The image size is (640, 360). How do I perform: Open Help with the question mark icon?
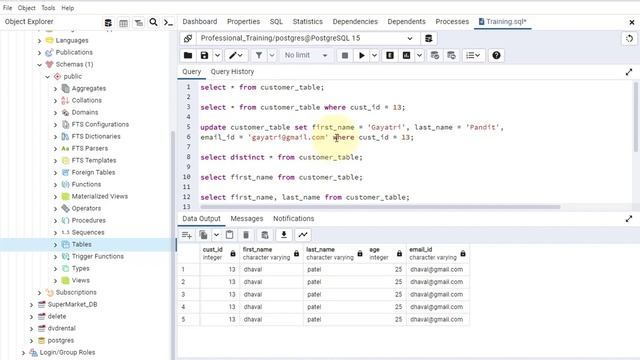pyautogui.click(x=496, y=55)
